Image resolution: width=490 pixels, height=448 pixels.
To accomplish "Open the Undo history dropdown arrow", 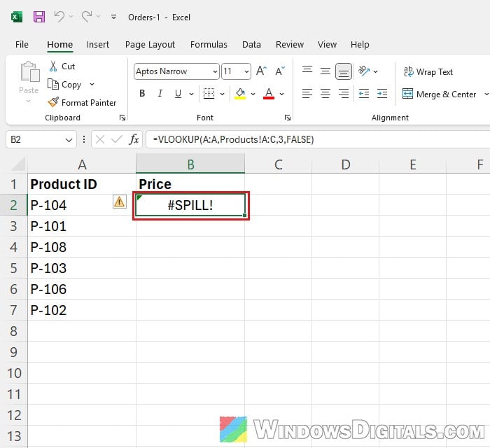I will coord(71,17).
